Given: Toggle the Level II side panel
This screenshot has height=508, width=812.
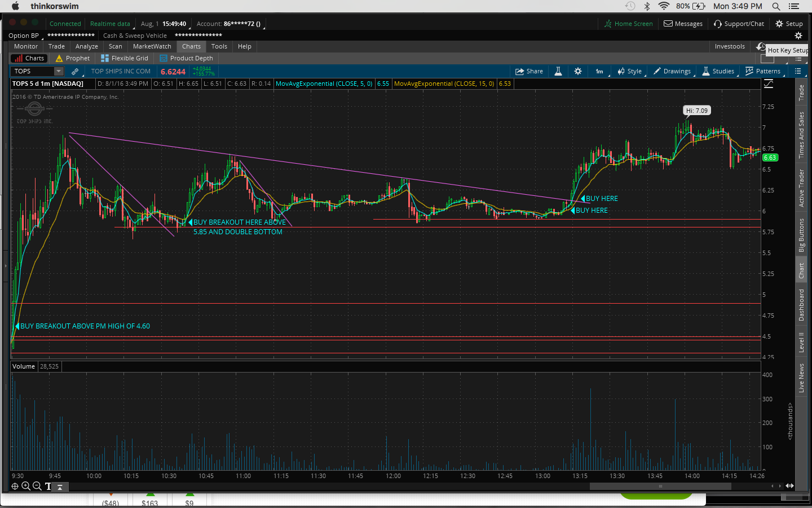Looking at the screenshot, I should click(x=801, y=343).
